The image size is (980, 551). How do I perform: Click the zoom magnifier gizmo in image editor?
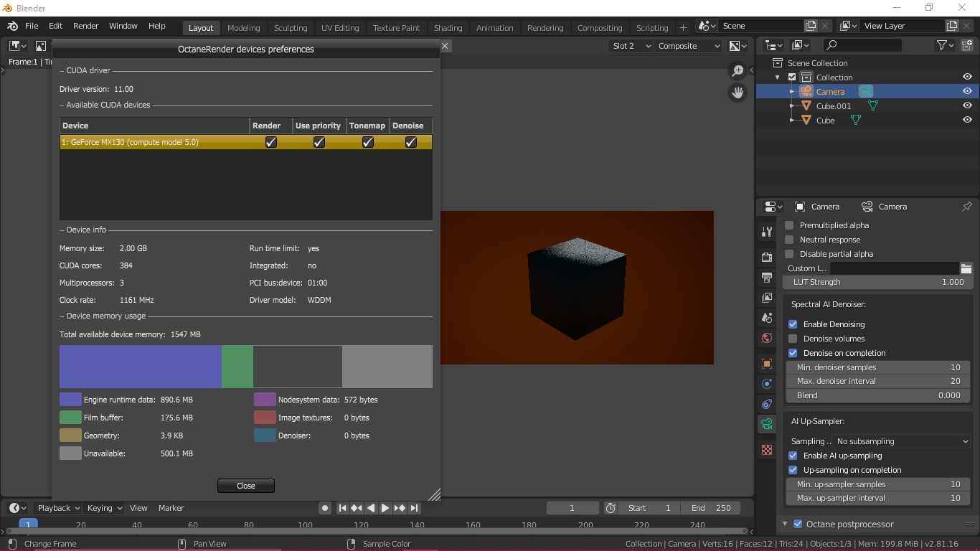coord(738,70)
